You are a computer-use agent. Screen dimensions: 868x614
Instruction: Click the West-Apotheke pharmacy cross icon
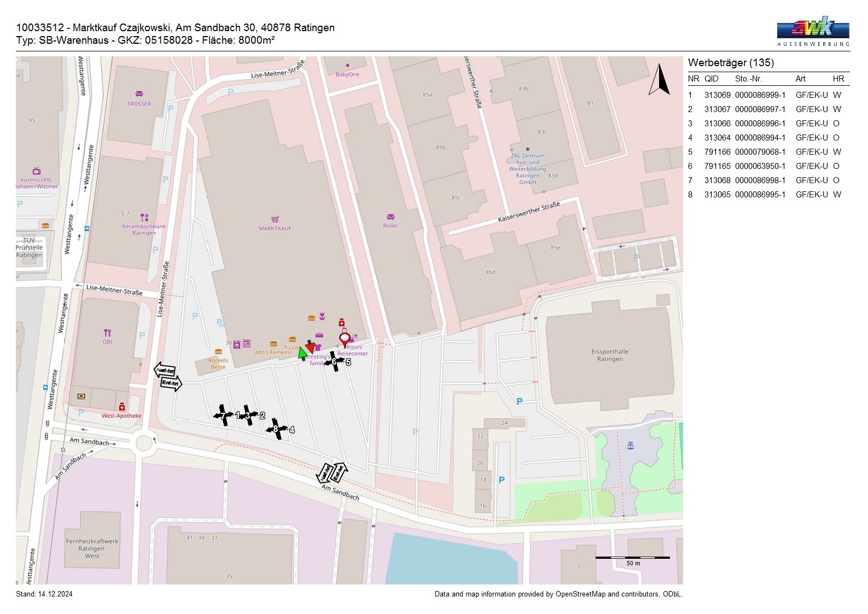point(122,407)
